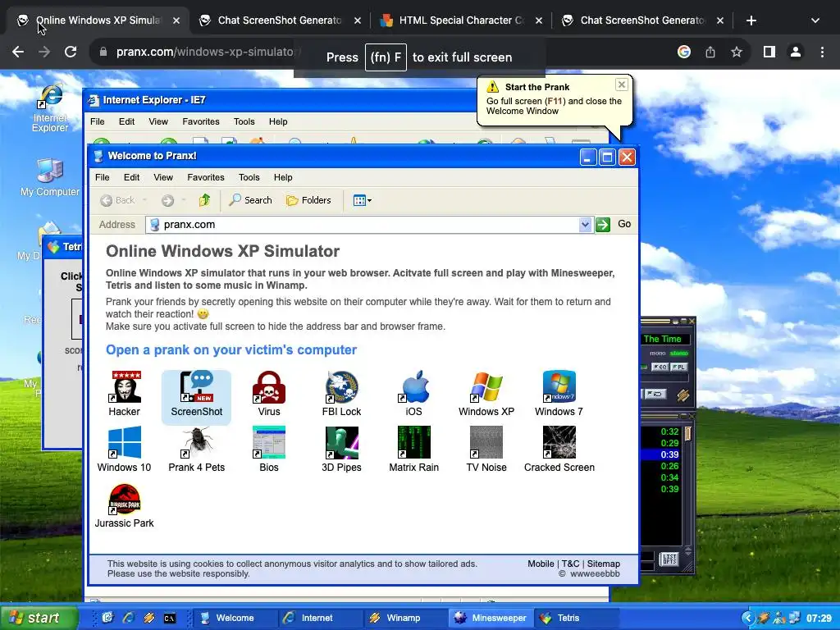This screenshot has width=840, height=630.
Task: Toggle the Winamp EQ button
Action: click(x=660, y=367)
